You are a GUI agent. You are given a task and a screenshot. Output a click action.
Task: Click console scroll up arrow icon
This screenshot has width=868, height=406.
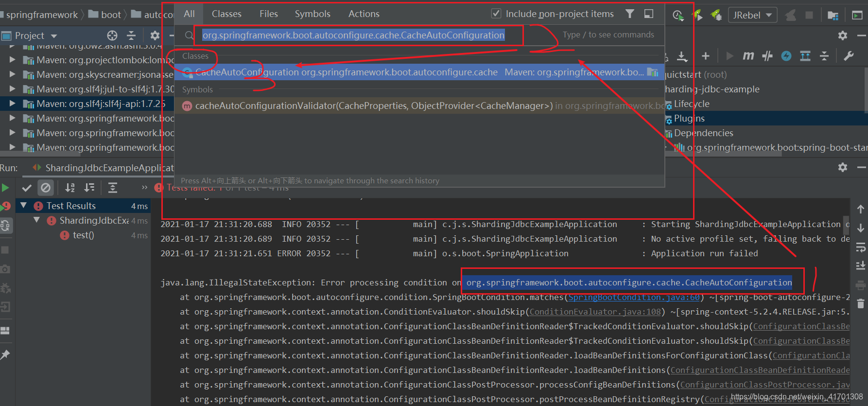pyautogui.click(x=861, y=209)
